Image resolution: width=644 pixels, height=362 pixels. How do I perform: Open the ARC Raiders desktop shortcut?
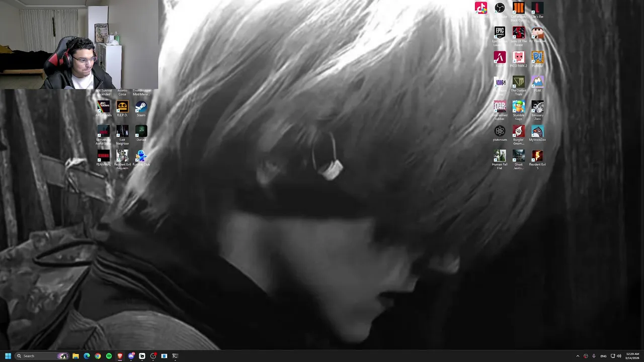103,109
